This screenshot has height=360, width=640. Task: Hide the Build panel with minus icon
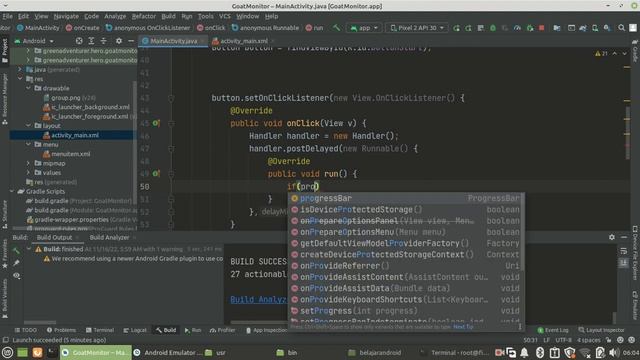[624, 237]
